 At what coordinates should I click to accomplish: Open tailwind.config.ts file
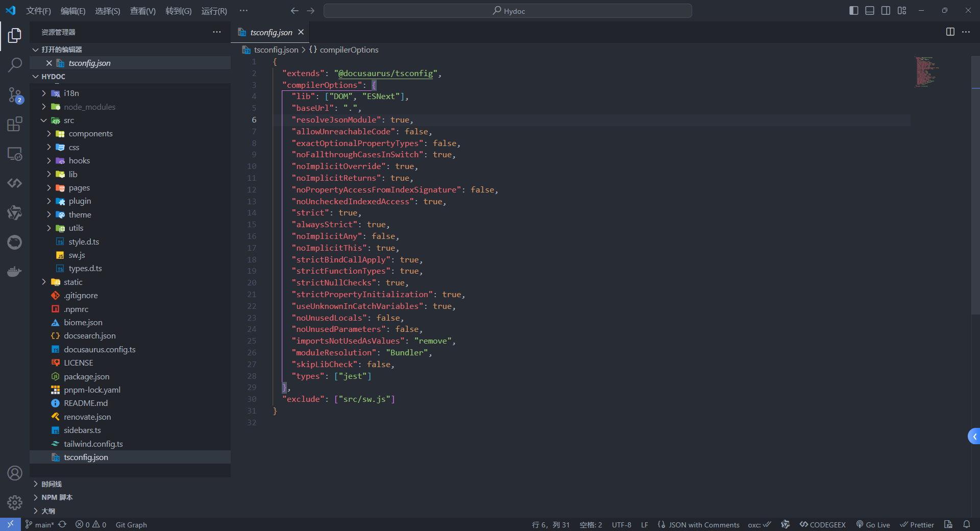[x=130, y=444]
